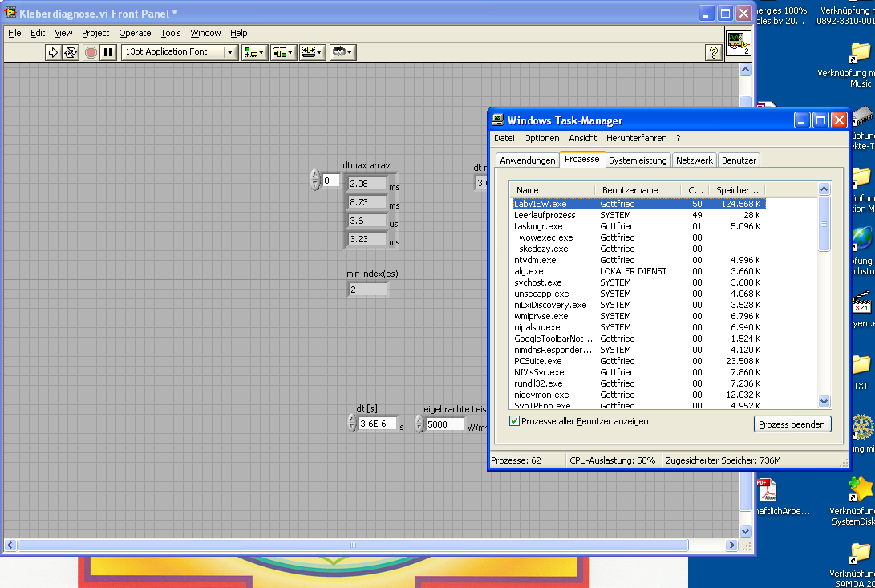This screenshot has height=588, width=875.
Task: Sort processes by Benutzername column header
Action: 630,190
